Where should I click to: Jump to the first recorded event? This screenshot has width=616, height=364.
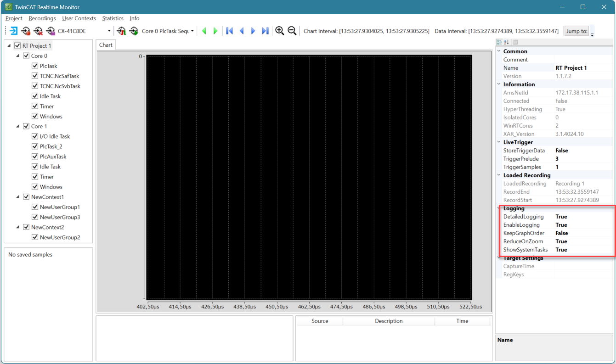230,31
